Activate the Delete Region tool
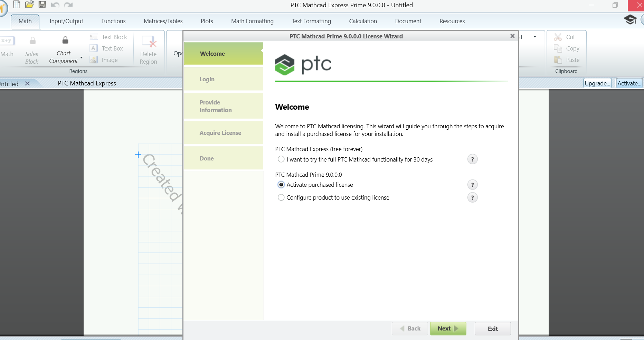The height and width of the screenshot is (340, 644). click(148, 49)
